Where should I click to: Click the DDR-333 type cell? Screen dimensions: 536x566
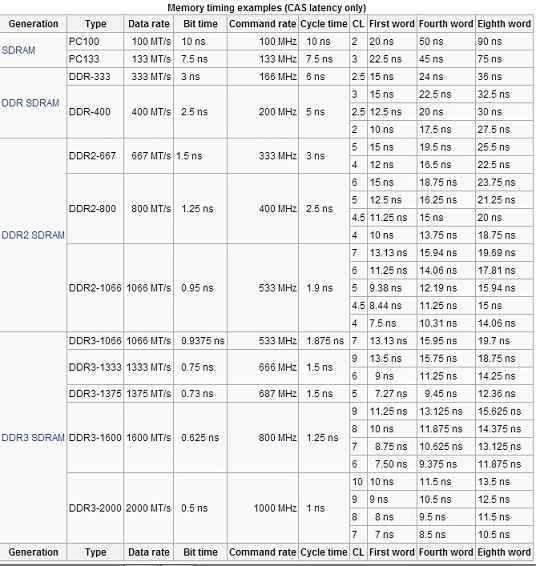click(95, 77)
